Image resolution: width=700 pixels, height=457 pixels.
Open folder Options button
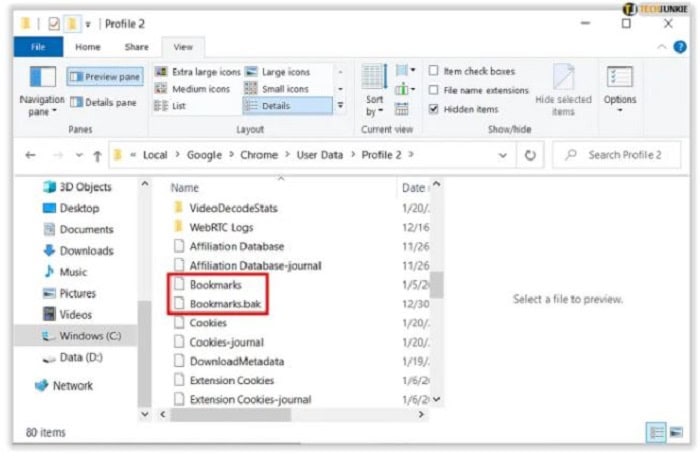tap(620, 89)
